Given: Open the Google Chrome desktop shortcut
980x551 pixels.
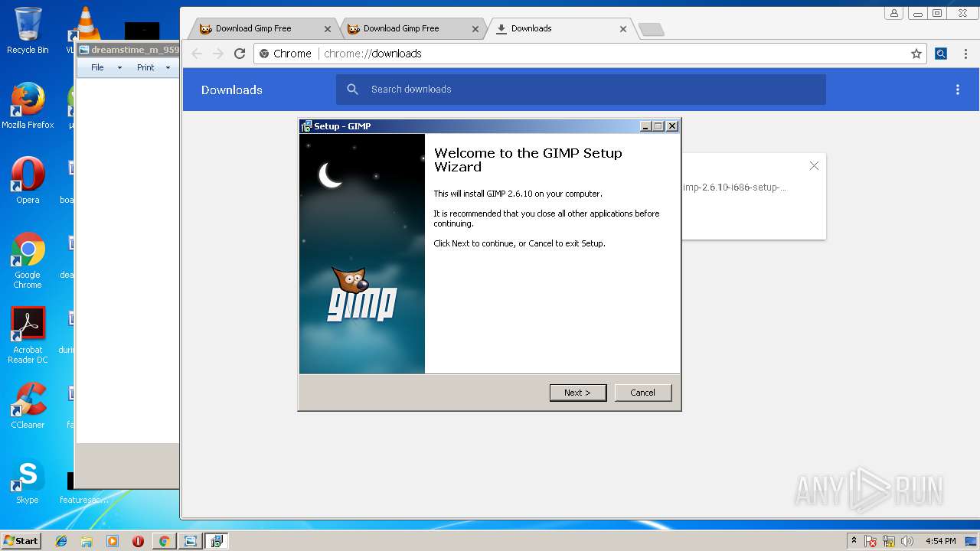Looking at the screenshot, I should click(28, 260).
